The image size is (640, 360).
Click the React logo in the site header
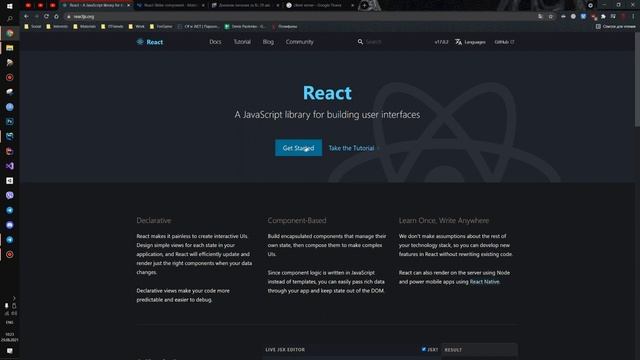click(x=150, y=42)
